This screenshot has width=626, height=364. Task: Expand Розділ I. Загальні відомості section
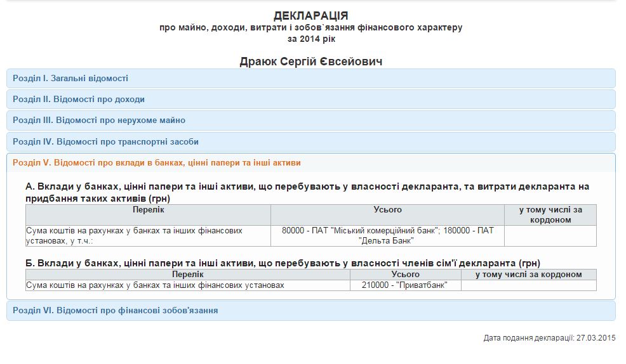pos(70,79)
